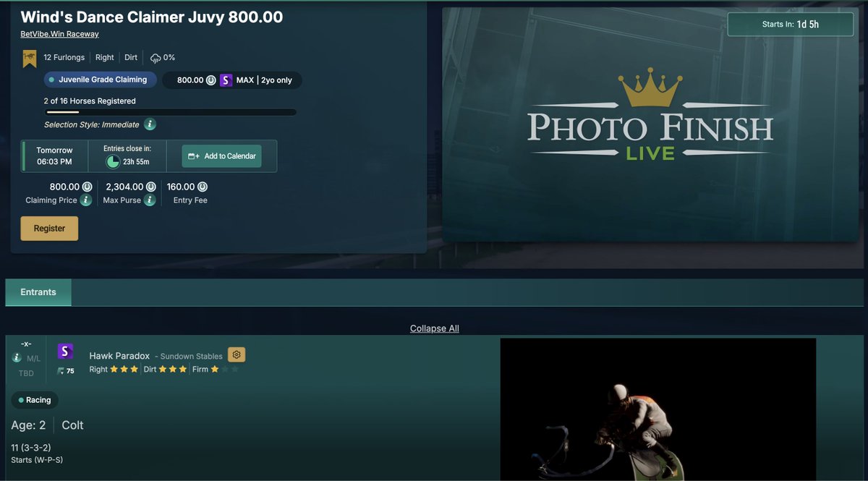
Task: Click the 23h 55m entries close timer
Action: [x=136, y=162]
